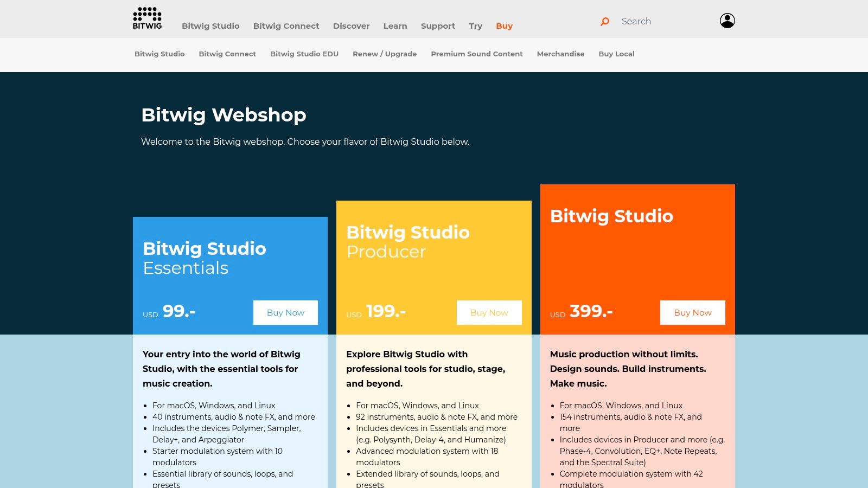Select the Buy menu item
The width and height of the screenshot is (868, 488).
504,26
